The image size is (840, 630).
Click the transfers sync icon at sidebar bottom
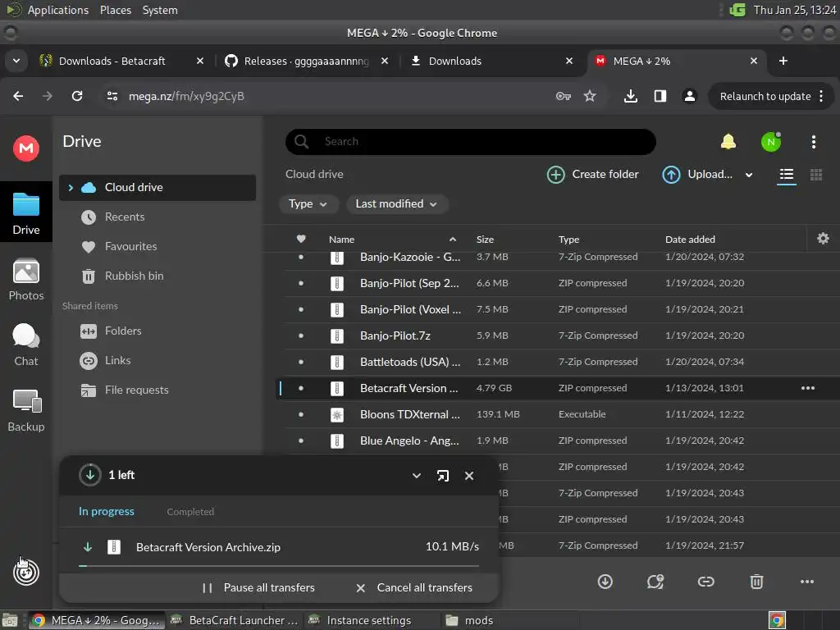click(x=26, y=572)
